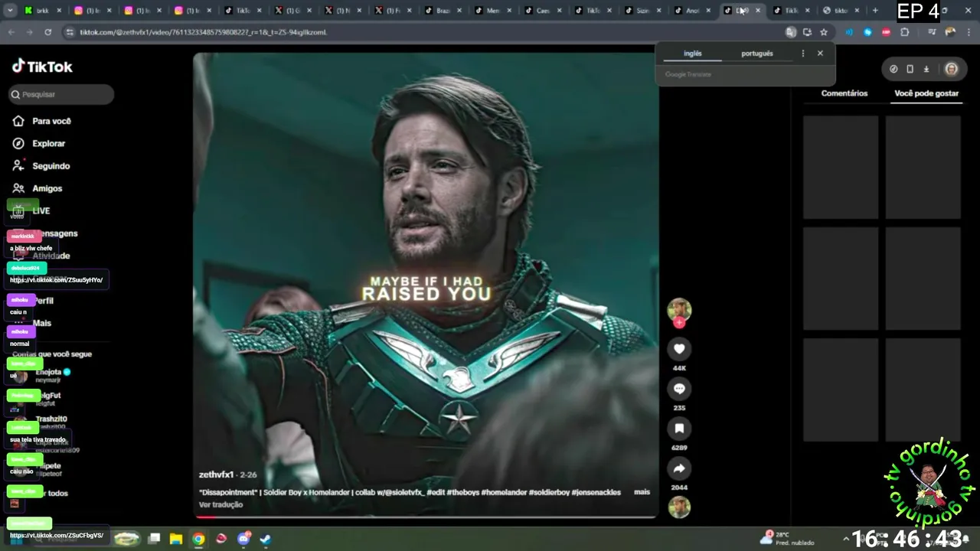Click the download icon in TikTok top pill
Screen dimensions: 980x551
926,69
